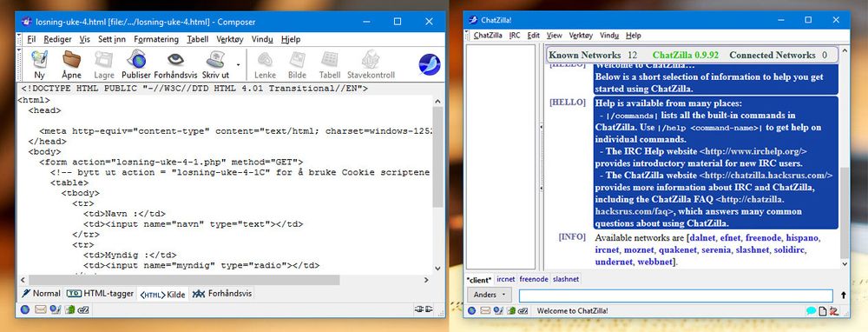Image resolution: width=868 pixels, height=332 pixels.
Task: Switch to Normal edit mode
Action: coord(41,294)
